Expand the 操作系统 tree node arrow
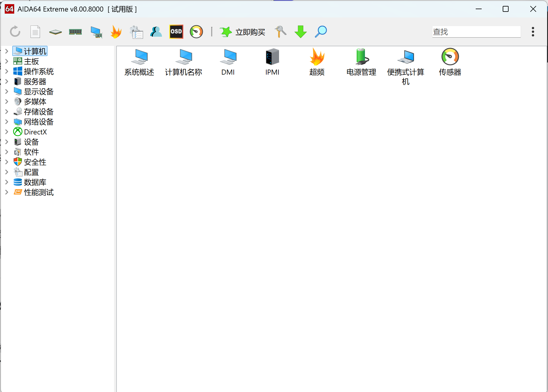 [7, 71]
